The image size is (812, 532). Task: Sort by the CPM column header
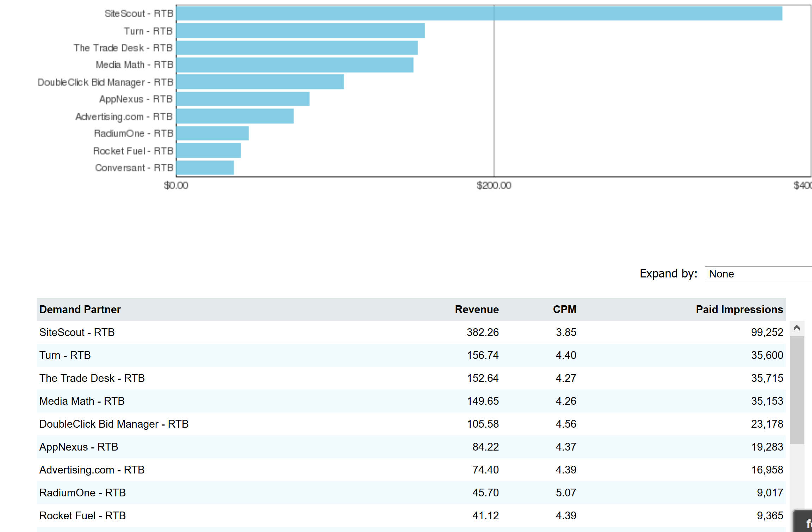coord(564,310)
